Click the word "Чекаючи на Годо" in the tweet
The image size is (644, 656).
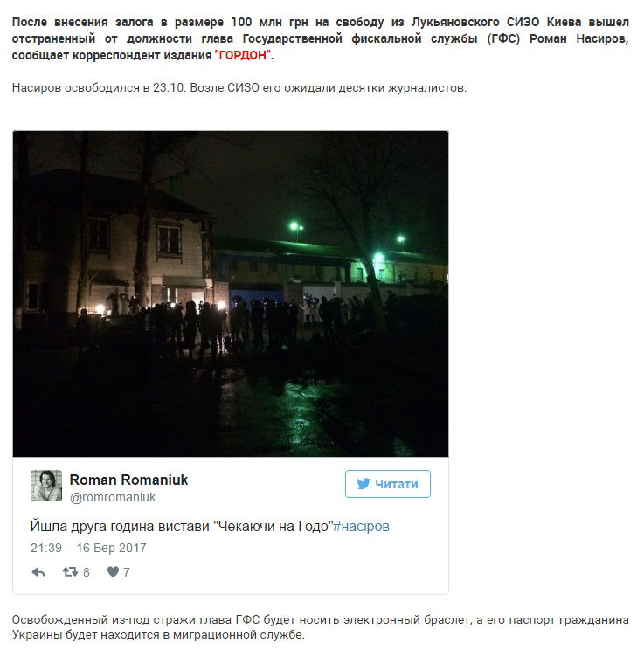coord(273,526)
